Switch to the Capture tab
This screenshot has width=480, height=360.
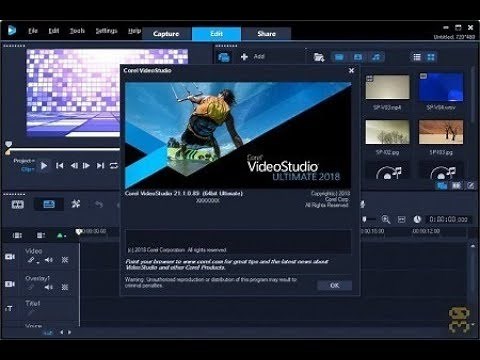click(166, 34)
